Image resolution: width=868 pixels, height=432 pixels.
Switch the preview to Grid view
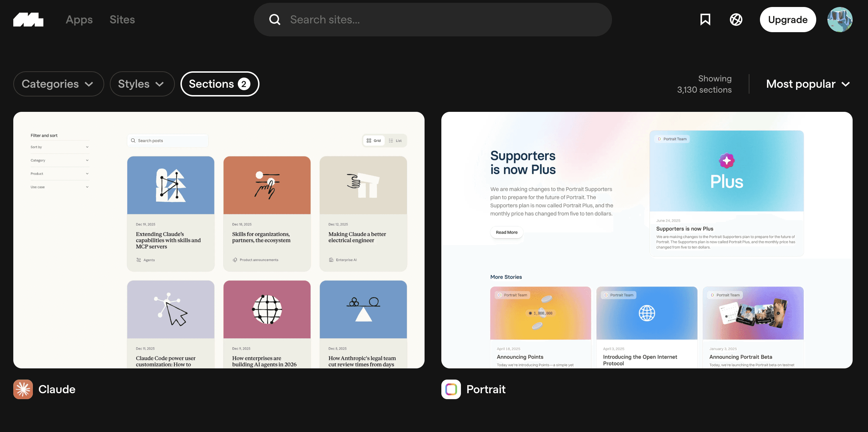(x=373, y=141)
